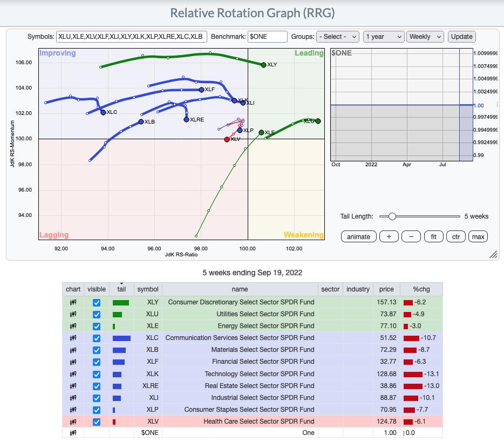This screenshot has height=442, width=504.
Task: Click the Symbols input field
Action: tap(132, 37)
